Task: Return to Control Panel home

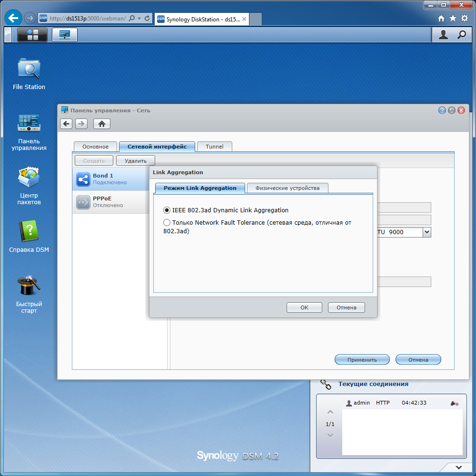Action: [x=102, y=124]
